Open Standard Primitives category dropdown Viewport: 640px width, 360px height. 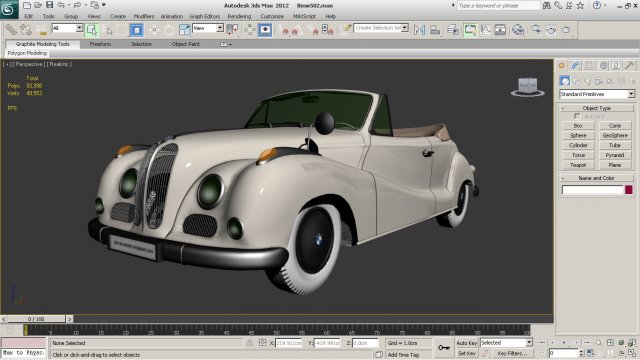(x=597, y=94)
